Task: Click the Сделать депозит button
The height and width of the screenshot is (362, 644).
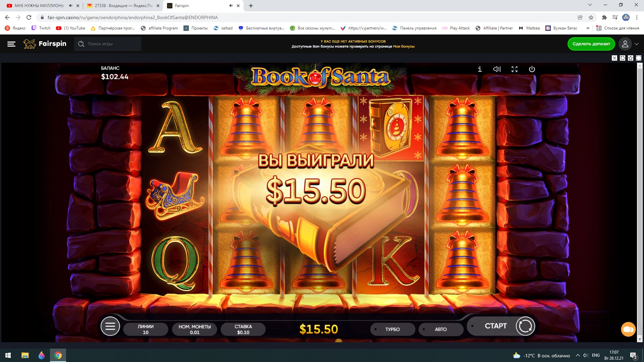Action: 591,44
